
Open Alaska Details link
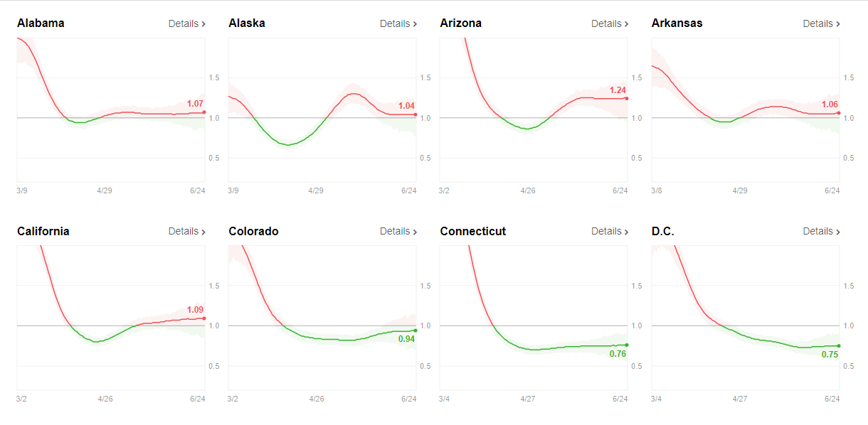coord(398,23)
